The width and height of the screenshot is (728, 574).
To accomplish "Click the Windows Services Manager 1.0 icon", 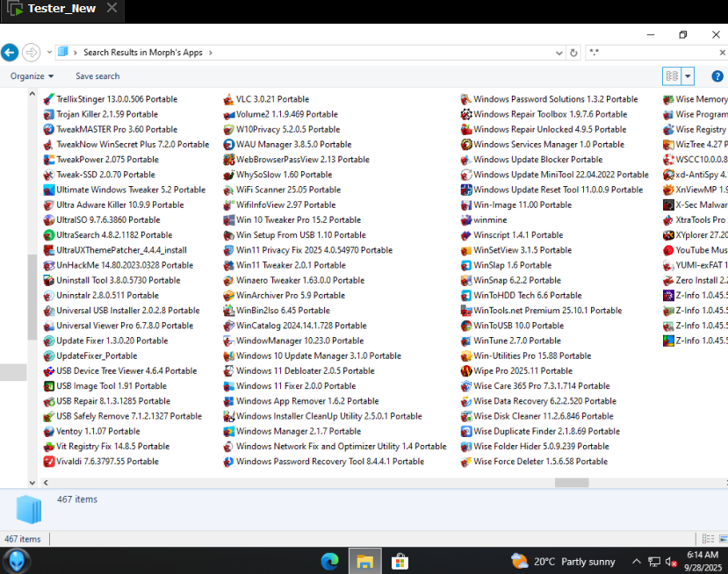I will point(465,145).
